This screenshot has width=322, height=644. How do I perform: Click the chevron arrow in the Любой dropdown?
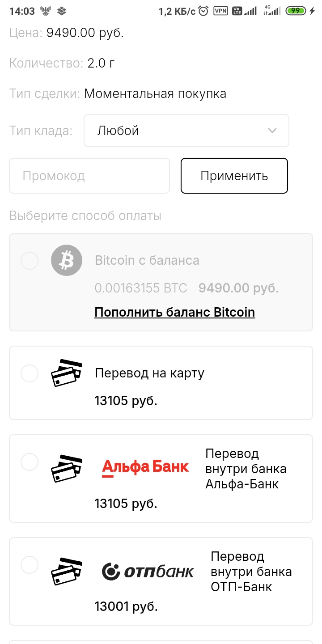click(x=272, y=131)
